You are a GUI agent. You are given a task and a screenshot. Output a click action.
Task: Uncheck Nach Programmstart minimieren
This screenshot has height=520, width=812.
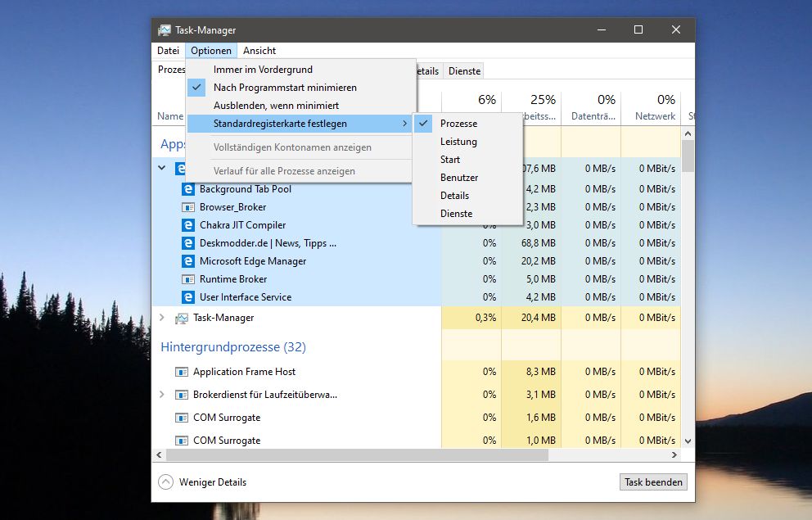pos(301,88)
